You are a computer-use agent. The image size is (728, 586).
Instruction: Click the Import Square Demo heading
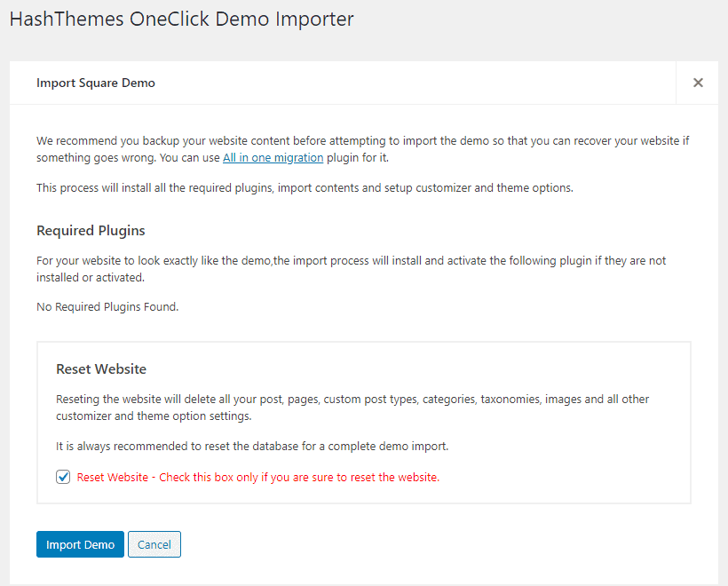click(96, 83)
